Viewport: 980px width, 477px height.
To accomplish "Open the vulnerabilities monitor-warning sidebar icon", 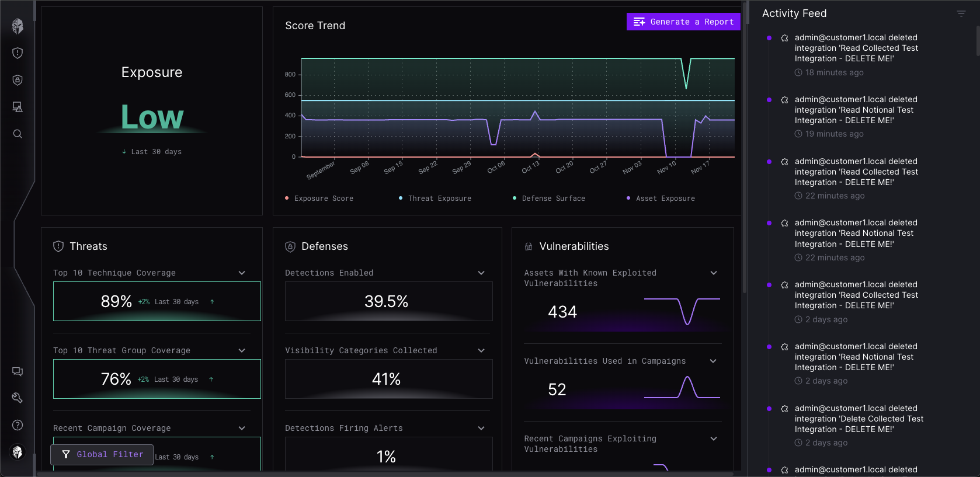I will 18,107.
